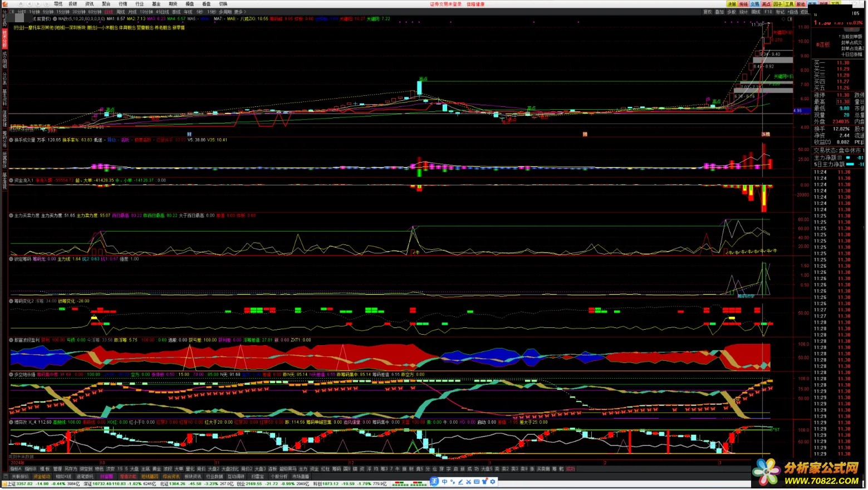Image resolution: width=868 pixels, height=490 pixels.
Task: Click the IME soft keyboard icon
Action: pyautogui.click(x=477, y=482)
